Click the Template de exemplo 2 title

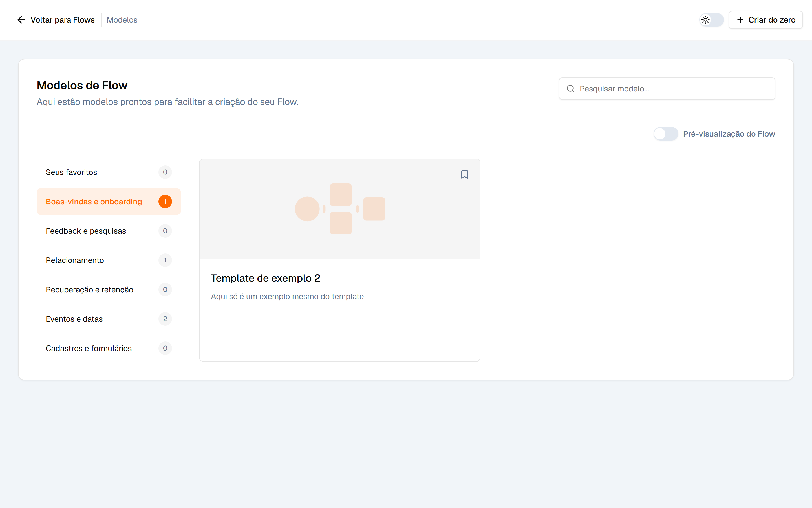tap(265, 278)
